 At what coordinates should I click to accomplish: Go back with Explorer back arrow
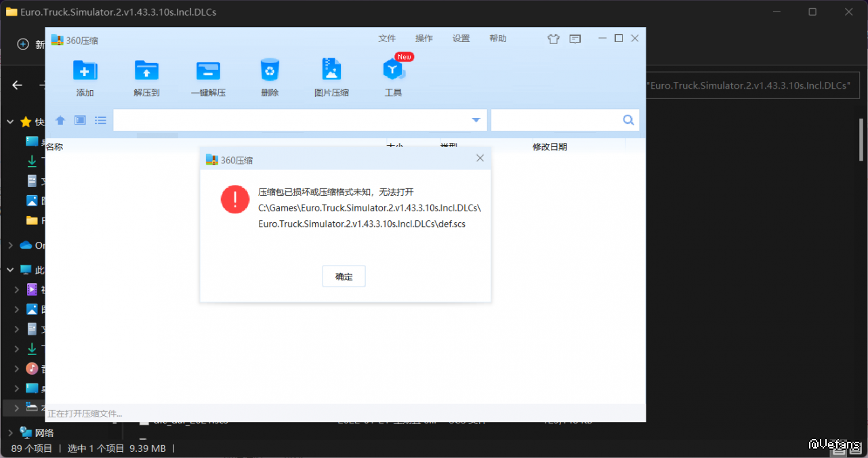coord(18,85)
